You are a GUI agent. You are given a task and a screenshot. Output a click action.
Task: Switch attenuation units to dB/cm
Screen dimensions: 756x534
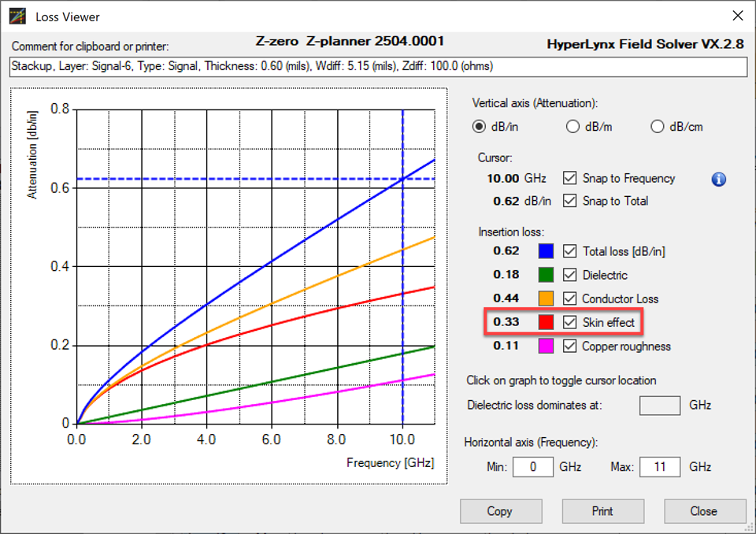pos(657,126)
